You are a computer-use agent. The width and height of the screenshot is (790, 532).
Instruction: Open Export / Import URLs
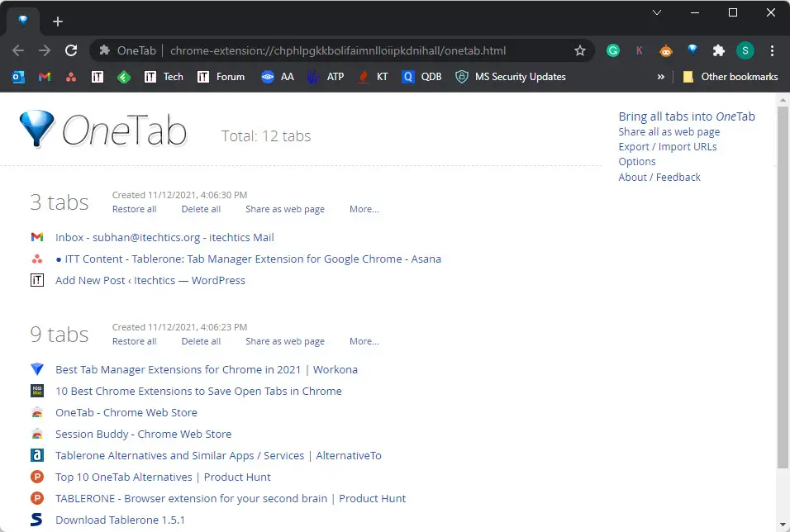point(668,146)
